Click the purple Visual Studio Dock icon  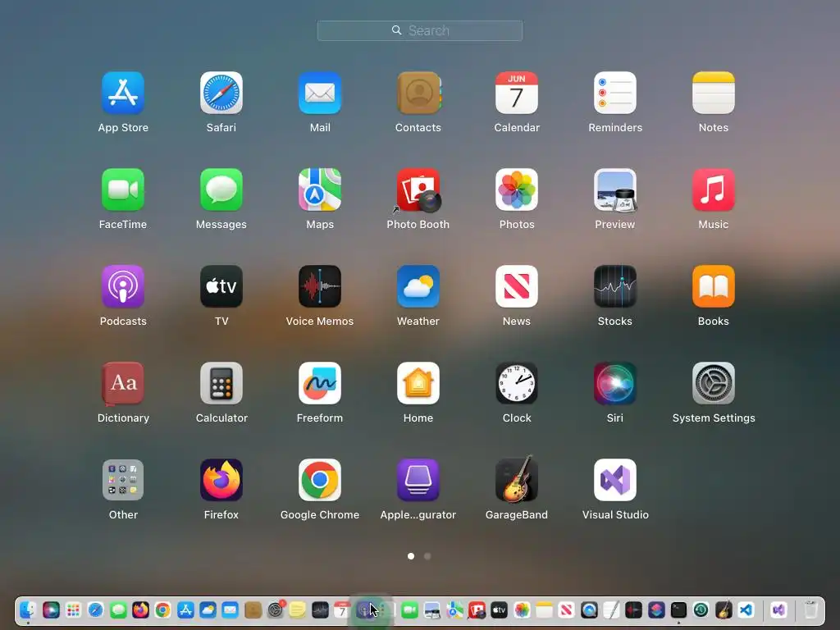pyautogui.click(x=778, y=609)
